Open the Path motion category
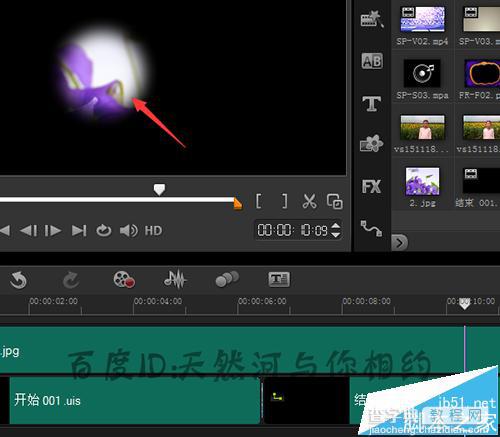This screenshot has width=500, height=437. pos(371,228)
